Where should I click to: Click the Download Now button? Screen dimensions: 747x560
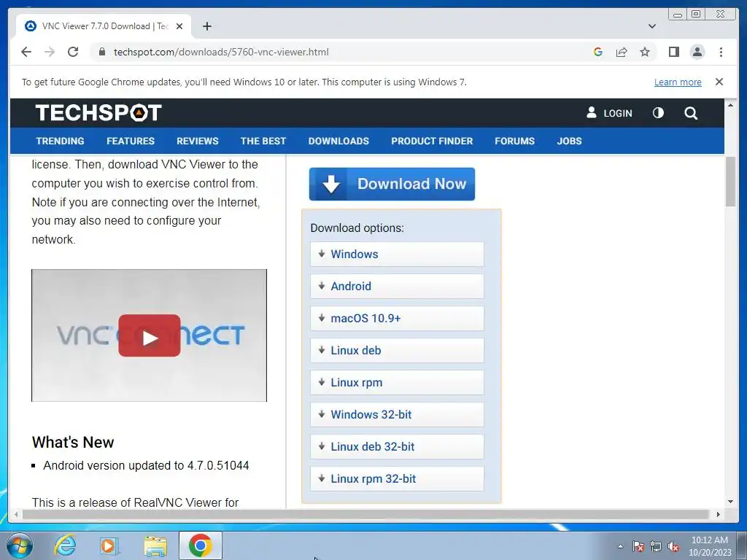pos(392,184)
